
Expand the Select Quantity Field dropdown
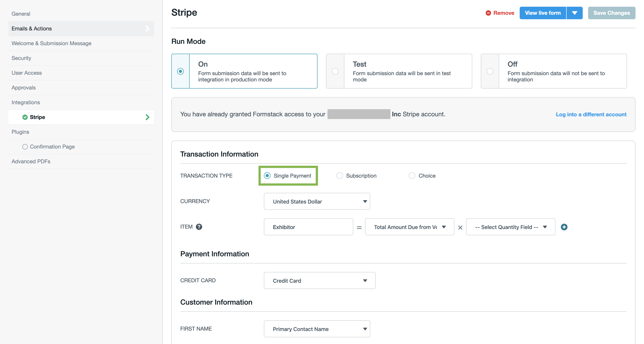(x=510, y=227)
